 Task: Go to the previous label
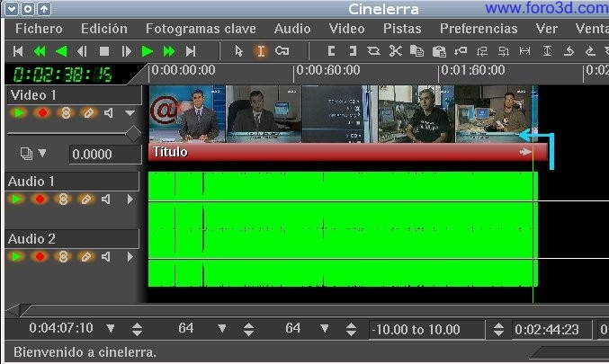pyautogui.click(x=482, y=51)
